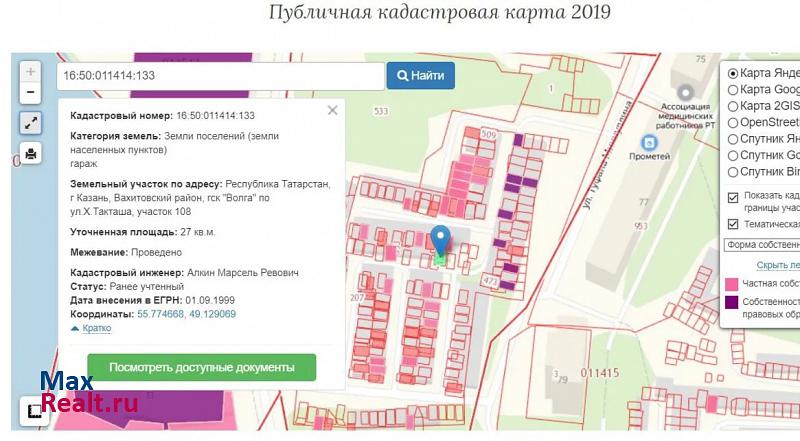Click Скрыть легенду link
The height and width of the screenshot is (441, 800).
[x=777, y=265]
